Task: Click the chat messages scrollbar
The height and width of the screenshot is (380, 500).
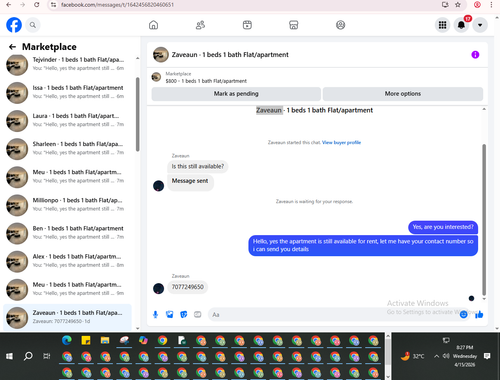Action: coord(484,219)
